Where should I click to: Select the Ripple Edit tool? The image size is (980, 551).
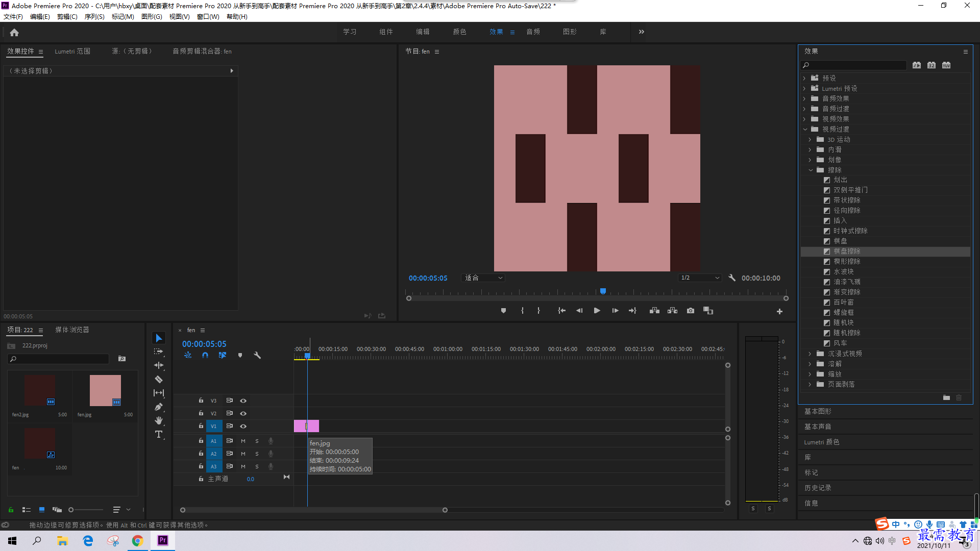click(x=159, y=365)
